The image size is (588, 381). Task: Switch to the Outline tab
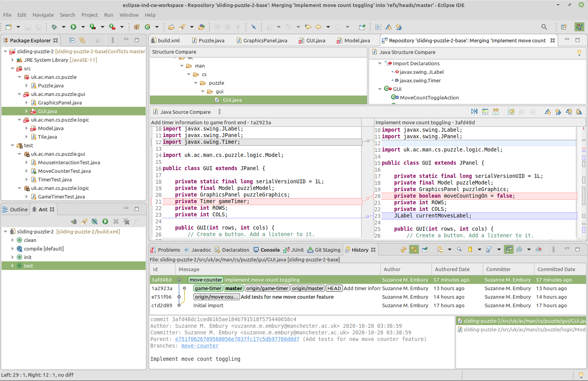pos(16,209)
